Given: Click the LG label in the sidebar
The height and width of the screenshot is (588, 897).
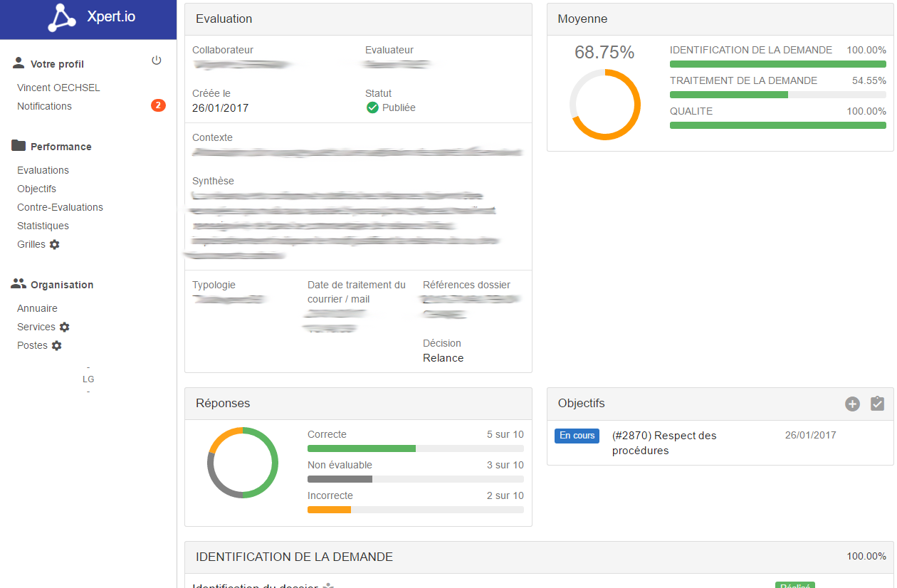Looking at the screenshot, I should (x=88, y=379).
